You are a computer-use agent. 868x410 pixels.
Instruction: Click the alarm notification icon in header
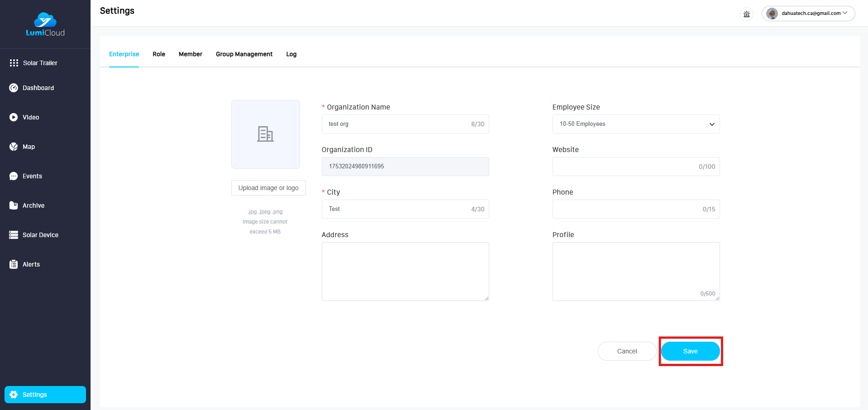[747, 14]
